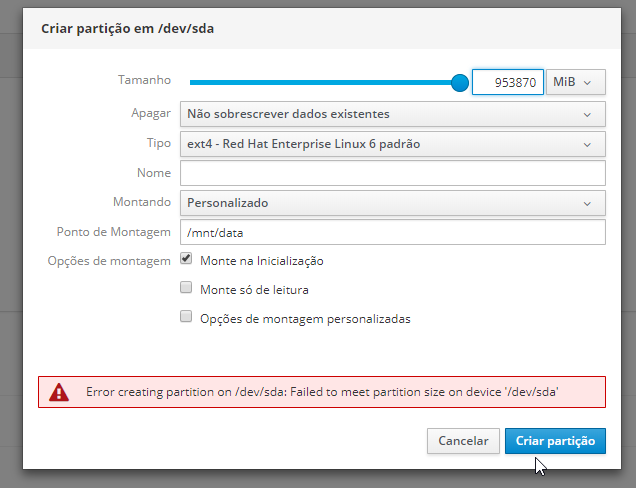Click the red warning triangle icon
The width and height of the screenshot is (636, 488).
click(59, 392)
